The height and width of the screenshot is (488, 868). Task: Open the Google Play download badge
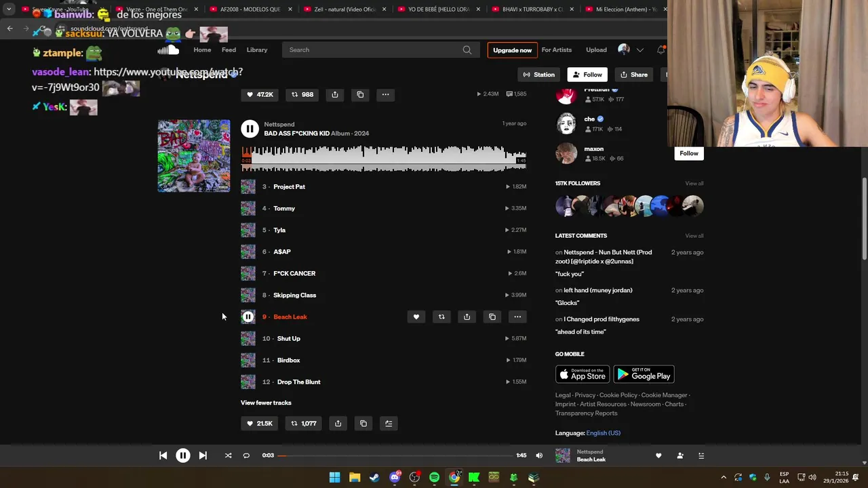click(x=644, y=374)
